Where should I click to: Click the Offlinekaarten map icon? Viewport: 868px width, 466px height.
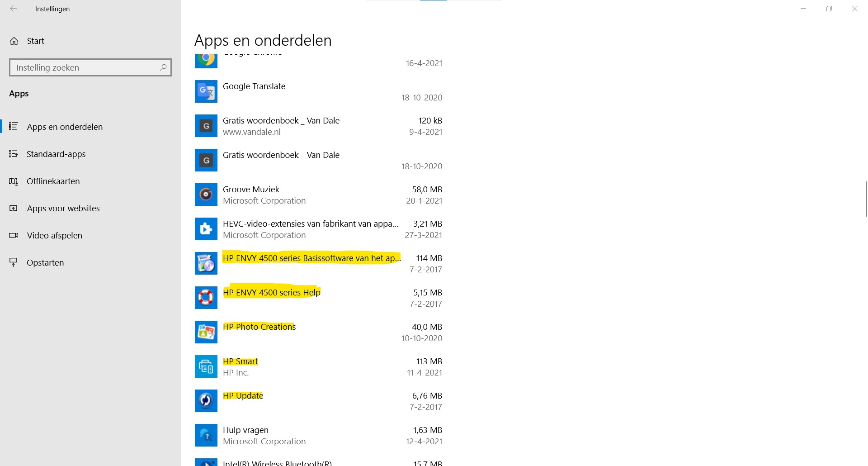point(14,181)
